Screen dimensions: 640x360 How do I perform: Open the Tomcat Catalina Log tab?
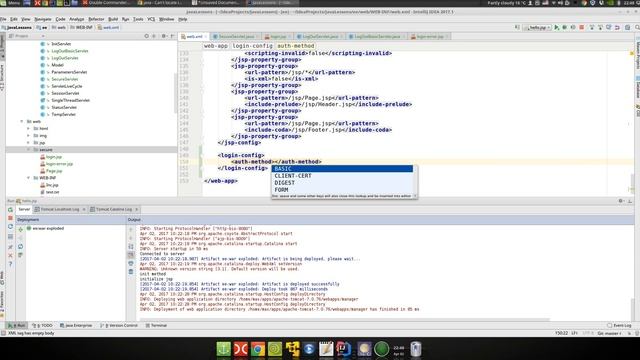point(113,209)
